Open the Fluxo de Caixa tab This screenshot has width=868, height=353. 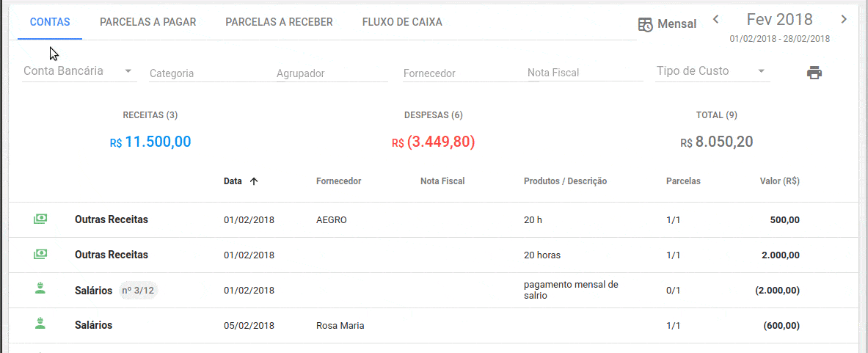pos(402,22)
